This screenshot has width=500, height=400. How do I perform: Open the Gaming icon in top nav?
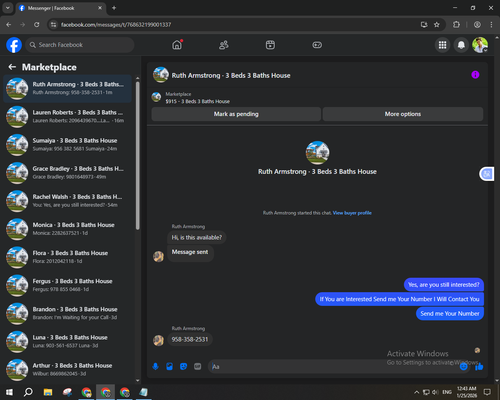(317, 45)
